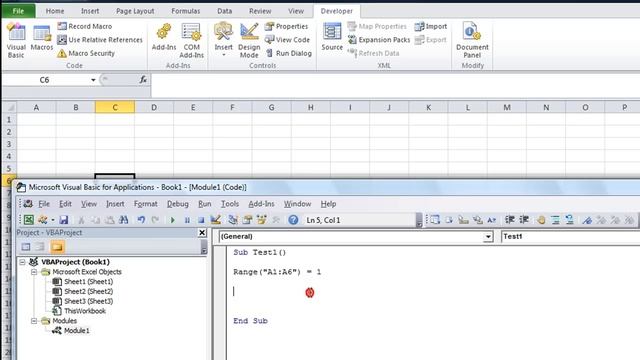Toggle Design Mode in the ribbon
The width and height of the screenshot is (640, 360).
pos(249,40)
